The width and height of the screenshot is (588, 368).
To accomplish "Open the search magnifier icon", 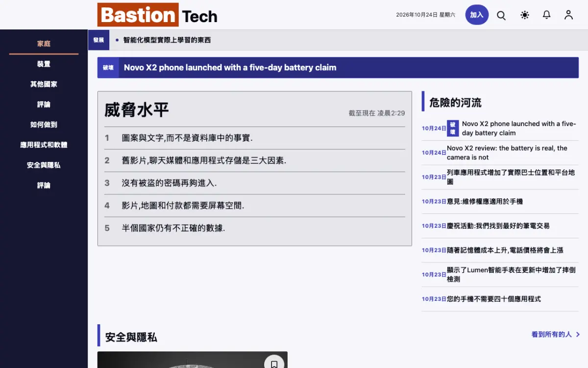I will (x=501, y=15).
